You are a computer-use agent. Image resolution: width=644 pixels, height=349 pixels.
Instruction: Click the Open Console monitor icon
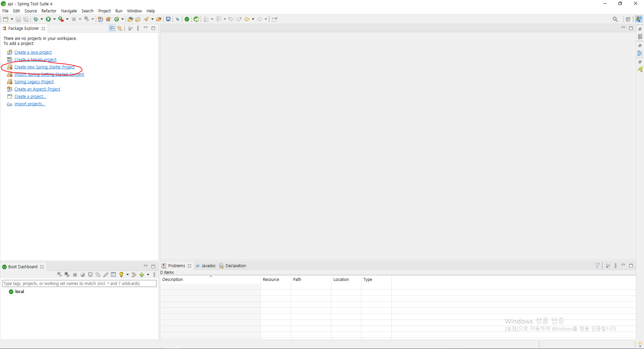pyautogui.click(x=168, y=19)
